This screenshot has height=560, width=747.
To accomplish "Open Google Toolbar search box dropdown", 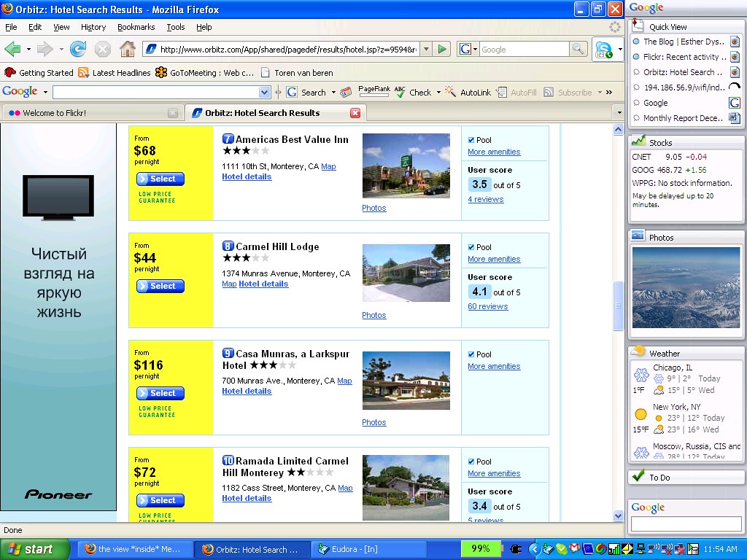I will tap(264, 92).
